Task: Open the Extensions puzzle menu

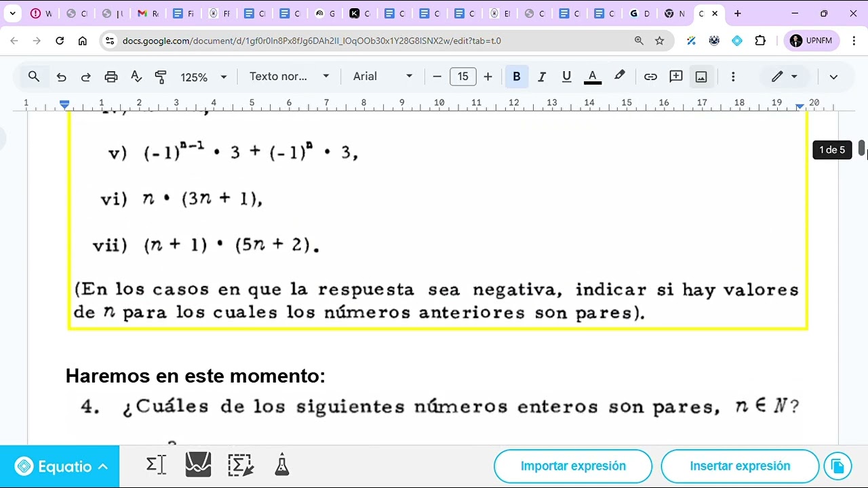Action: [x=760, y=41]
